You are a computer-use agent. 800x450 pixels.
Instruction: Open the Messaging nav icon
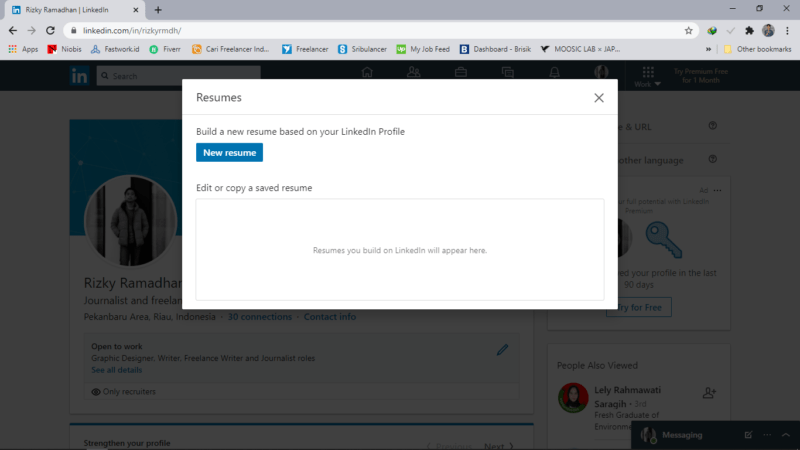pos(508,72)
